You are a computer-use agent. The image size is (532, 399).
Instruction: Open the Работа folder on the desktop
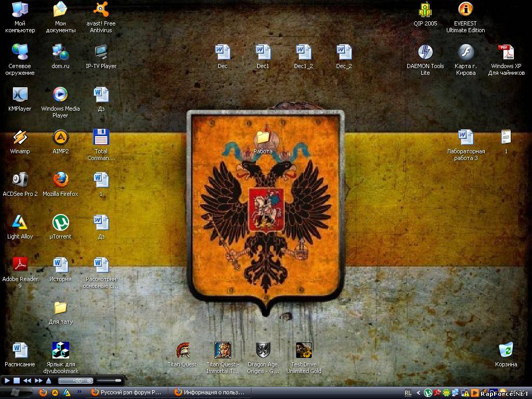point(263,142)
